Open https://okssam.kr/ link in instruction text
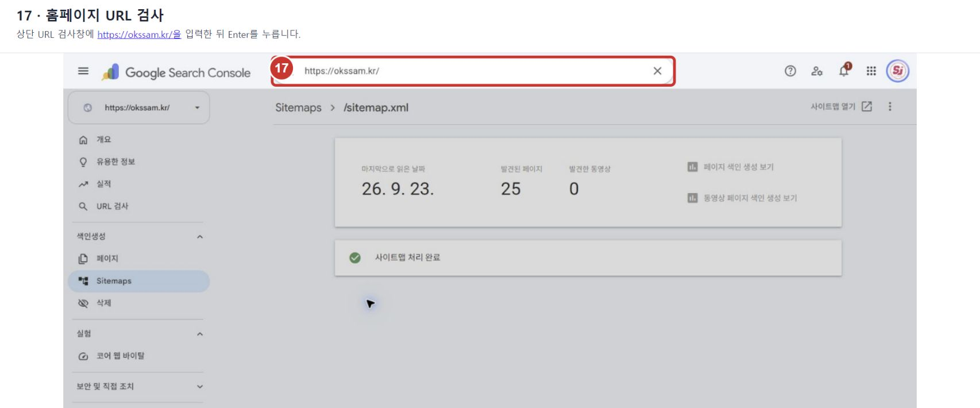This screenshot has height=408, width=980. [139, 34]
